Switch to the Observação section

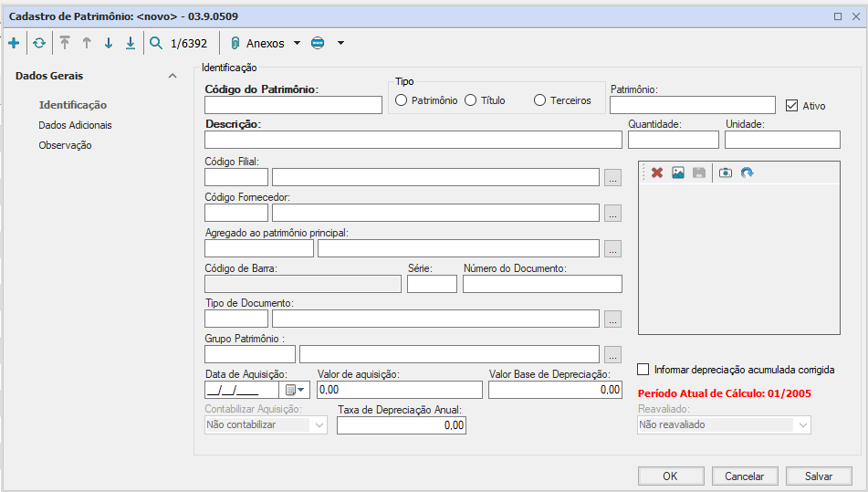(65, 145)
